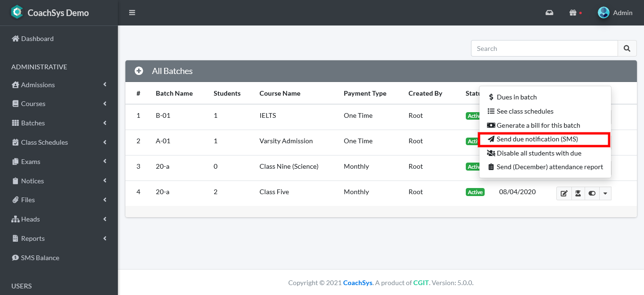Click the CGIT link in footer
644x295 pixels.
coord(421,283)
